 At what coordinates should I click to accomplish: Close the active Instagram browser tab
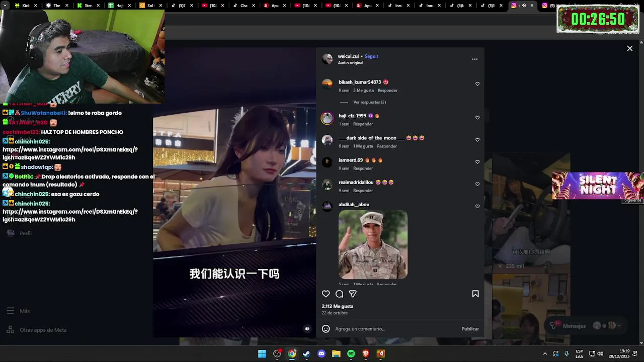pos(532,6)
